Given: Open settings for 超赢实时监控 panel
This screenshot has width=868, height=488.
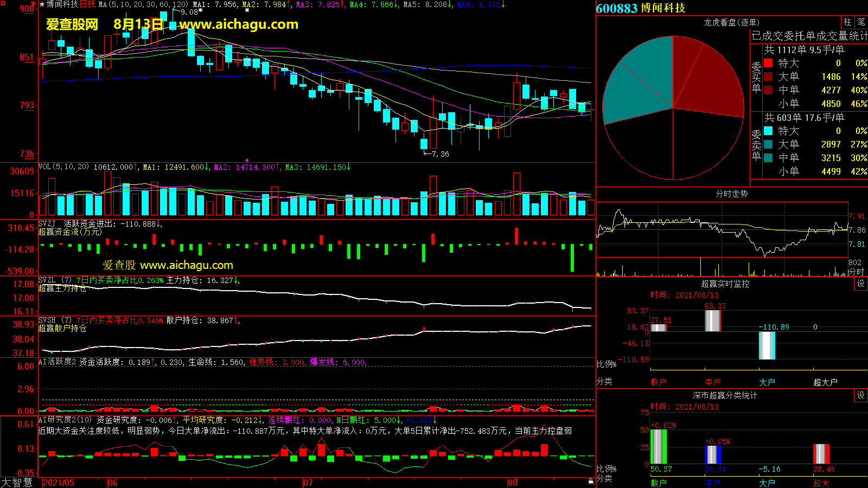Looking at the screenshot, I should tap(861, 284).
